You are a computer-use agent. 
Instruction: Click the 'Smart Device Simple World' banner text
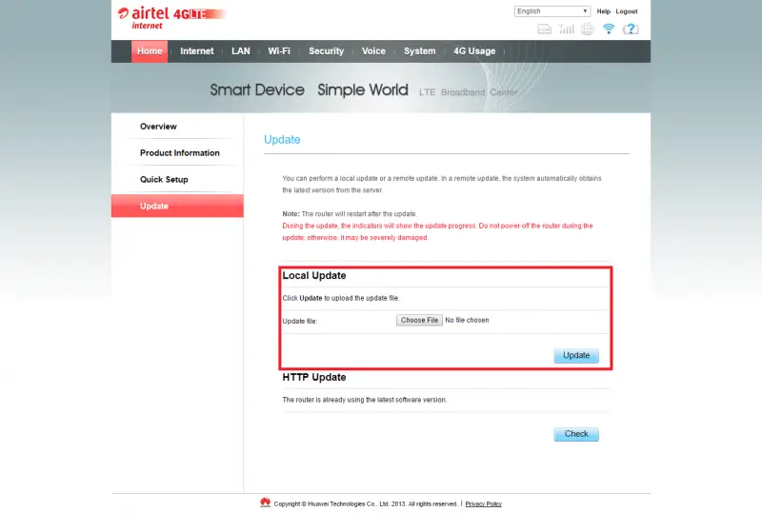[309, 89]
